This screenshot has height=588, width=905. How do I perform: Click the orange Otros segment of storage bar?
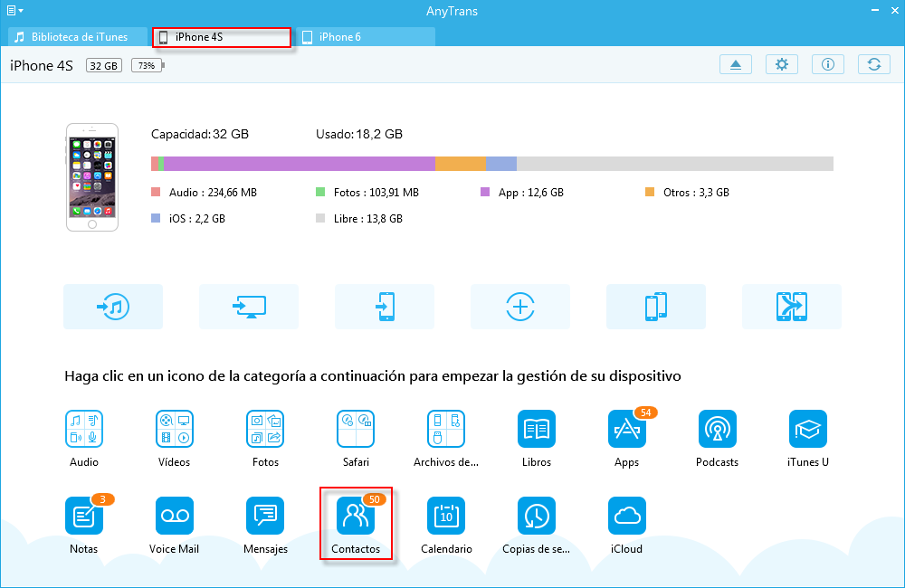[x=461, y=164]
